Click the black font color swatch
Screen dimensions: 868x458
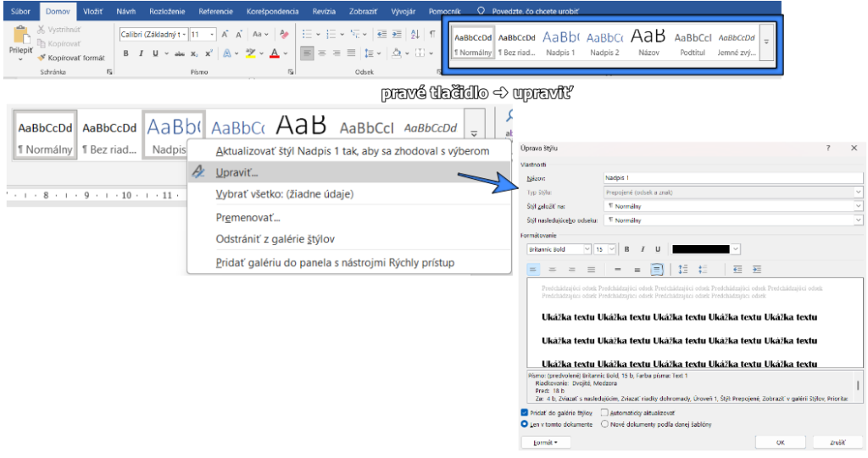(x=700, y=249)
